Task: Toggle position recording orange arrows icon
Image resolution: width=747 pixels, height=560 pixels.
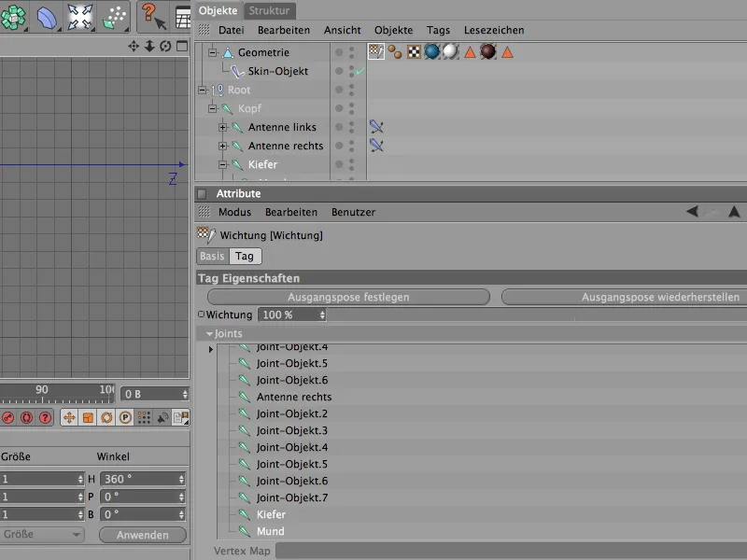Action: tap(69, 417)
